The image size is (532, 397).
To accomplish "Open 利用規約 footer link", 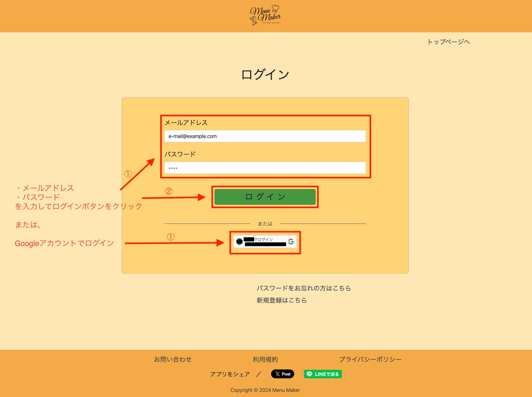I will [265, 359].
